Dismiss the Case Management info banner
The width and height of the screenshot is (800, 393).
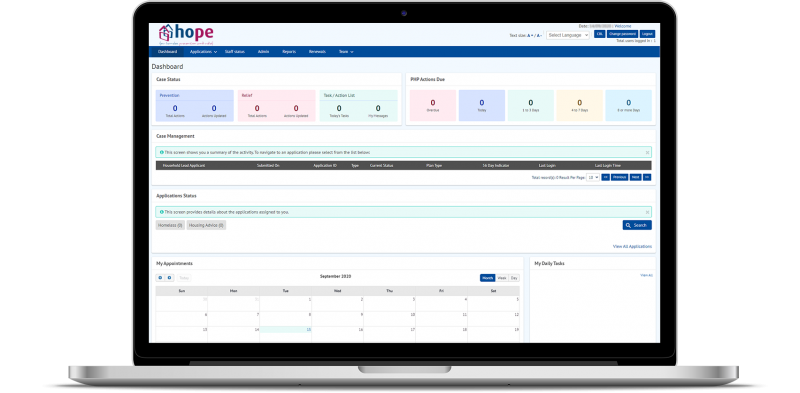pos(647,152)
